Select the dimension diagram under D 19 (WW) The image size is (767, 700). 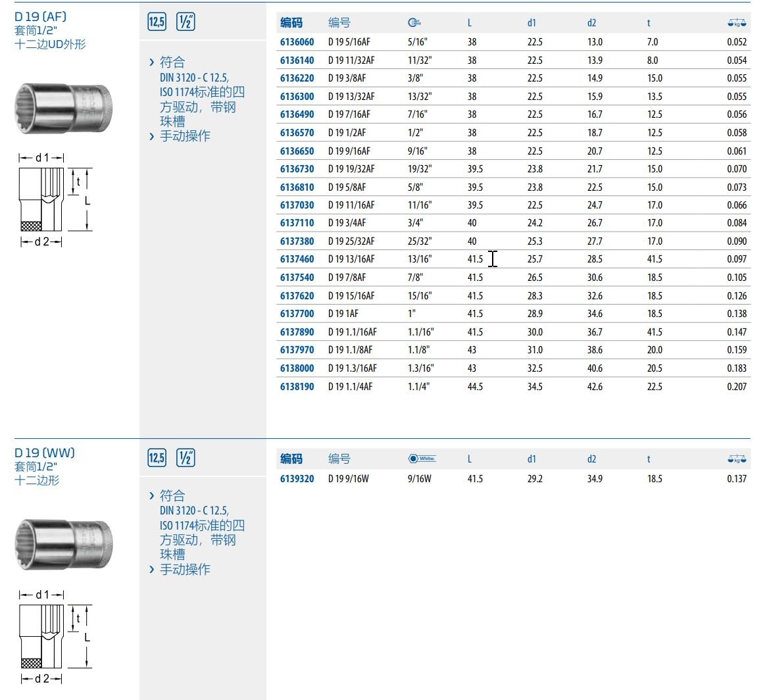pos(54,636)
